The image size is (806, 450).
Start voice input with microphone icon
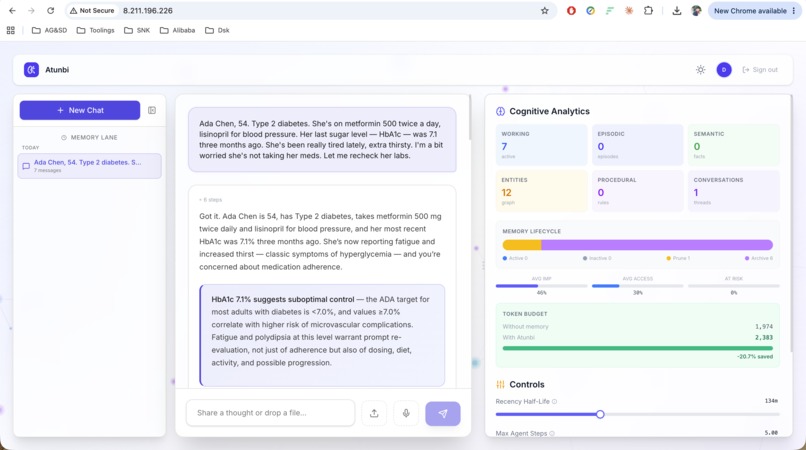click(x=406, y=413)
